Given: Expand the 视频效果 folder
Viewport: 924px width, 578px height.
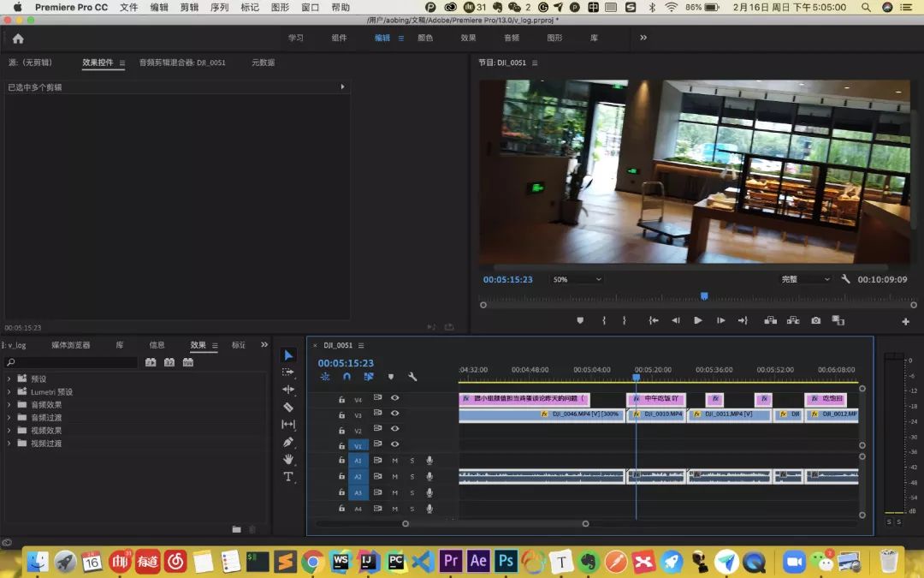Looking at the screenshot, I should point(9,431).
